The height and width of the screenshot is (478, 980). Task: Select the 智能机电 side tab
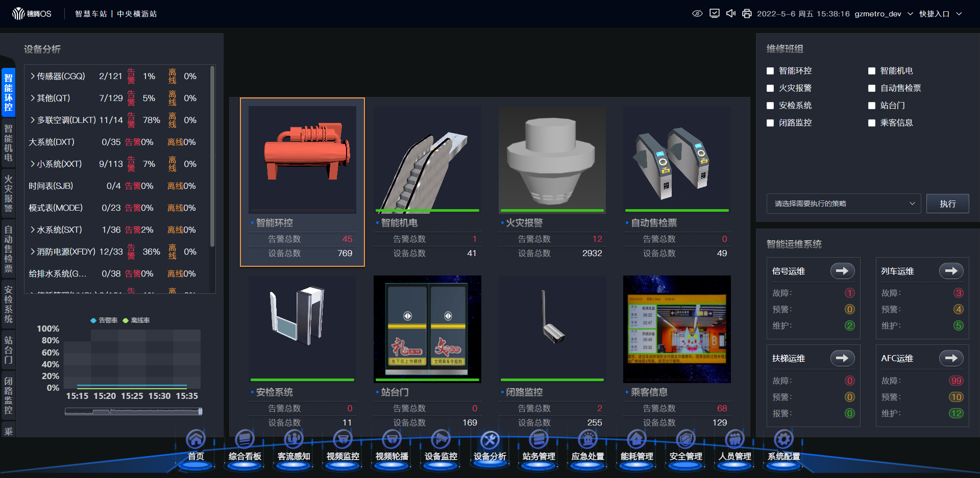point(8,143)
